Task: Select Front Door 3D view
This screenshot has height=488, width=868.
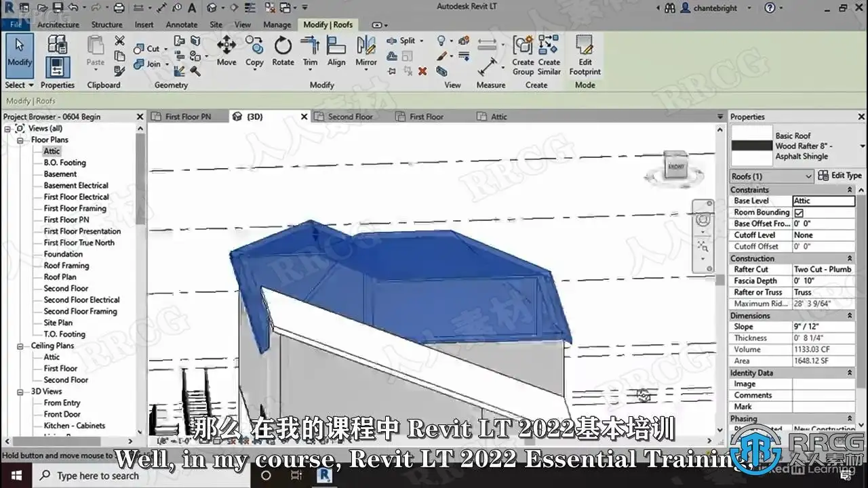Action: click(62, 414)
